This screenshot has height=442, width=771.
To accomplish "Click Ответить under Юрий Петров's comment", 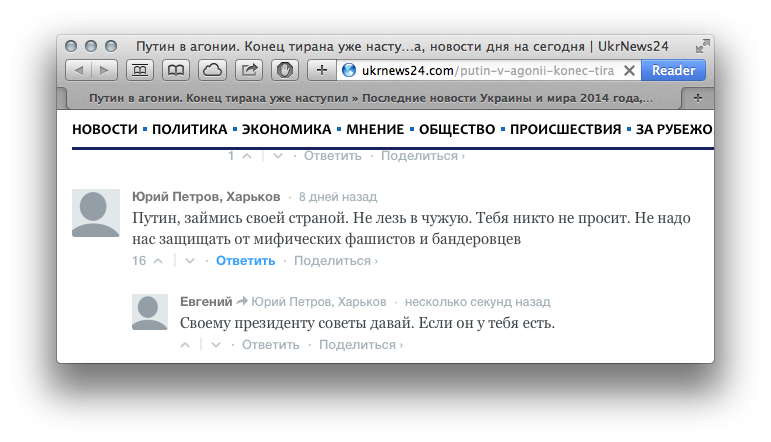I will click(245, 261).
